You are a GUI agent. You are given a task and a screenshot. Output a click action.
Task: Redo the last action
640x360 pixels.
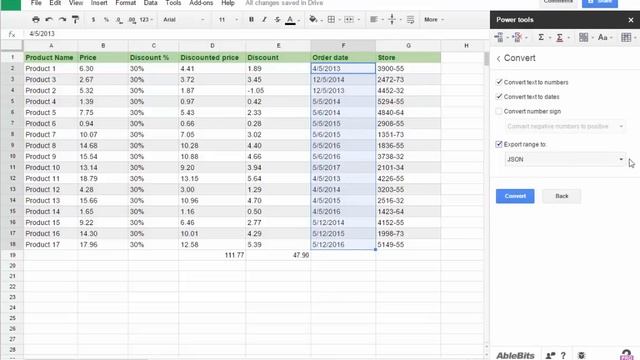click(62, 20)
